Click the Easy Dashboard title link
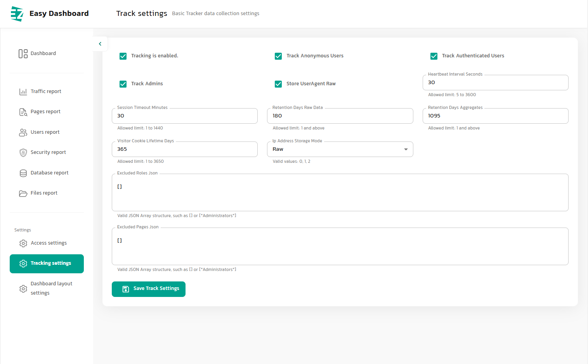Viewport: 588px width, 364px height. click(59, 14)
